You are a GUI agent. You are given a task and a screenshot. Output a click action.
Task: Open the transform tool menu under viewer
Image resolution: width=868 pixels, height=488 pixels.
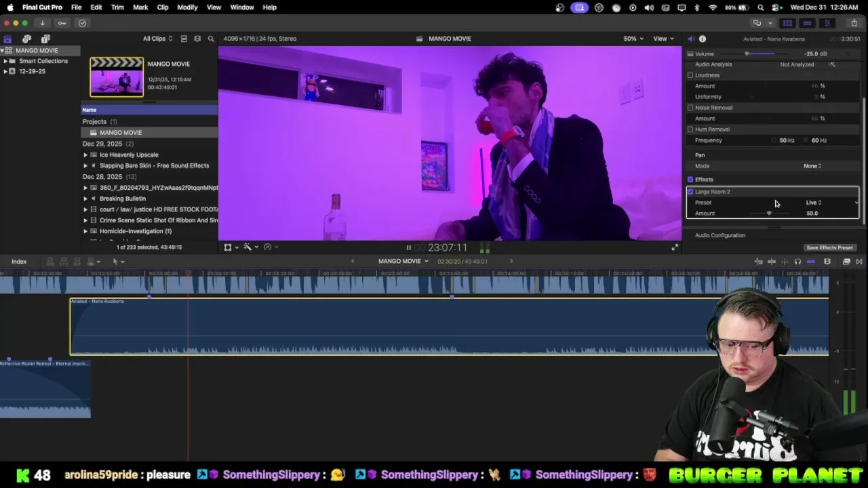point(230,247)
